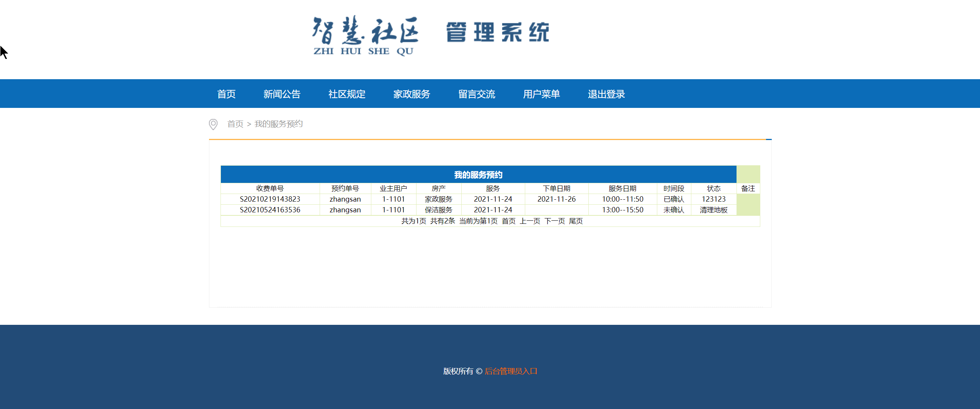Screen dimensions: 980x409
Task: Open the 新闻公告 menu item
Action: pos(282,94)
